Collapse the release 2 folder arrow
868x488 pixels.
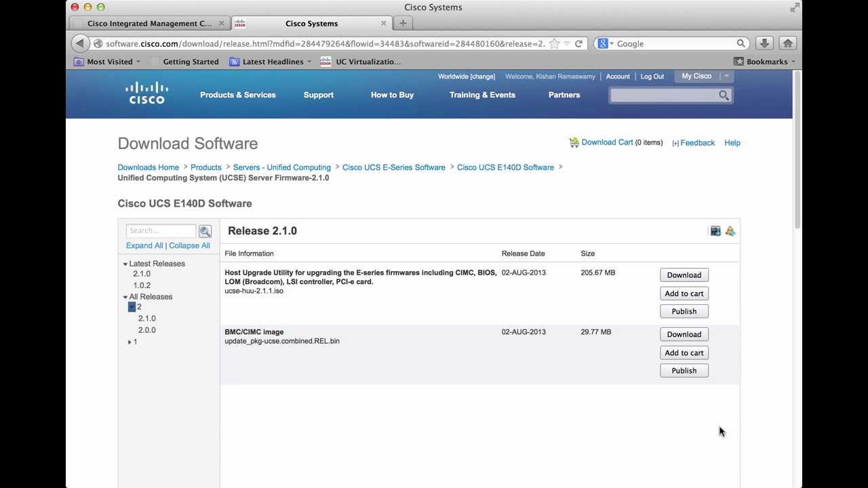[x=132, y=307]
